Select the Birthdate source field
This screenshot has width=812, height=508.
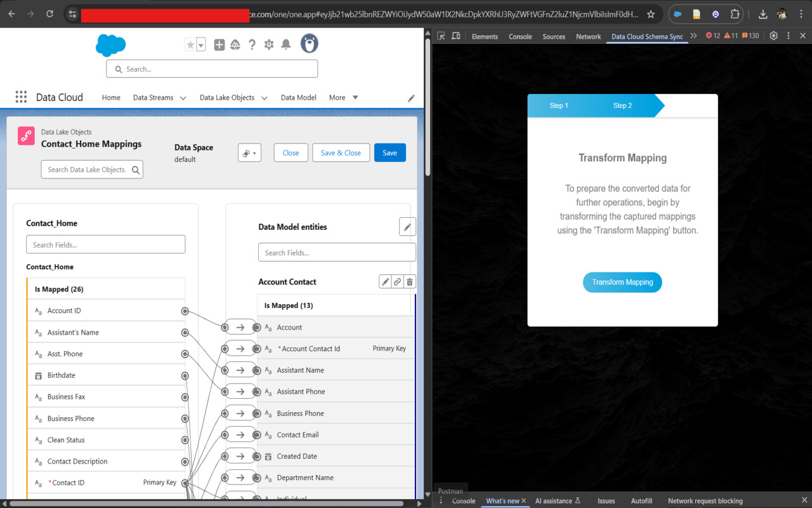click(107, 375)
